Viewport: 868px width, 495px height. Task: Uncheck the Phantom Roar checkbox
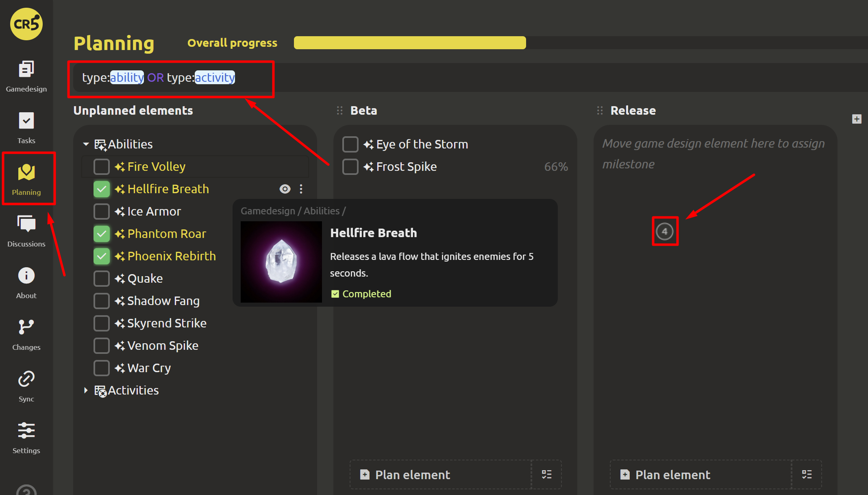pyautogui.click(x=101, y=234)
